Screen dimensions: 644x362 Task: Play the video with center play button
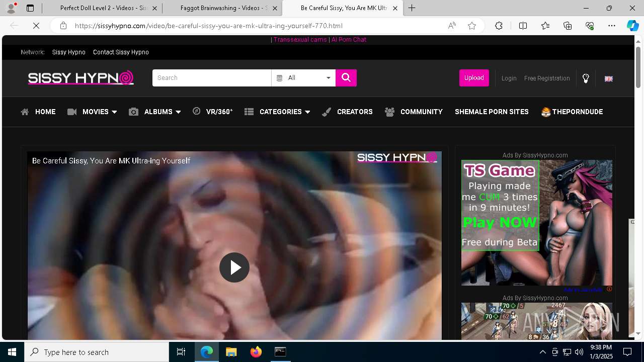click(234, 267)
